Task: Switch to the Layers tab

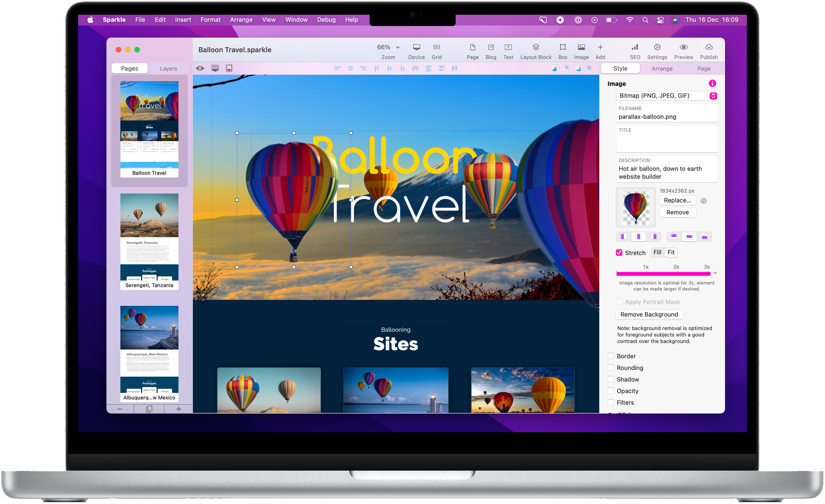Action: tap(167, 68)
